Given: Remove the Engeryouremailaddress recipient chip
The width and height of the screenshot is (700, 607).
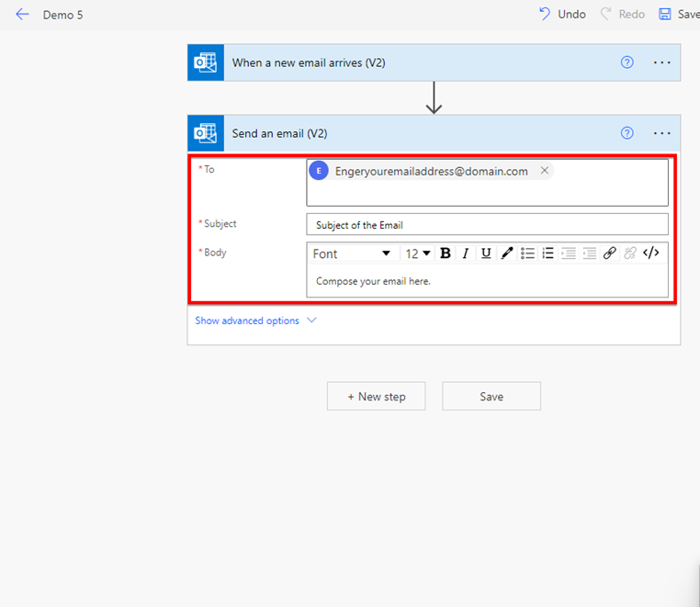Looking at the screenshot, I should pos(544,171).
